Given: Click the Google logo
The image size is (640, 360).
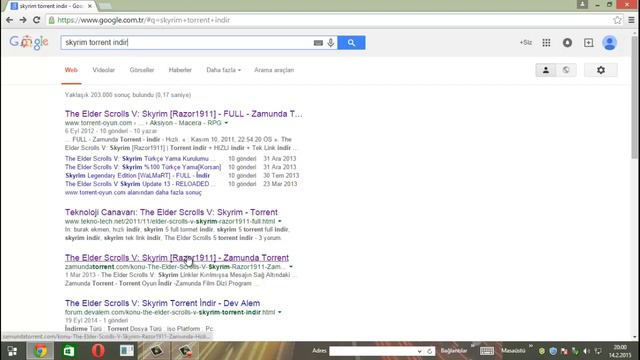Looking at the screenshot, I should coord(29,42).
